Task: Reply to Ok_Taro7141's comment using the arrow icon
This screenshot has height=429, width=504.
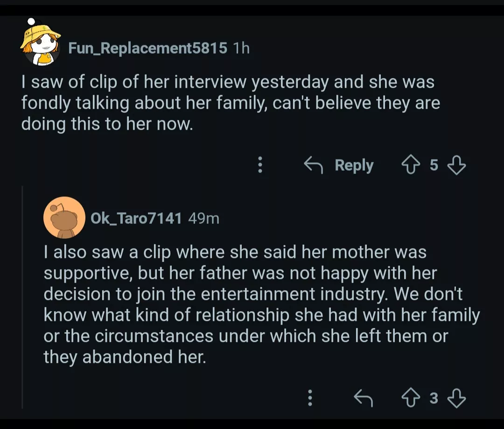Action: point(364,398)
